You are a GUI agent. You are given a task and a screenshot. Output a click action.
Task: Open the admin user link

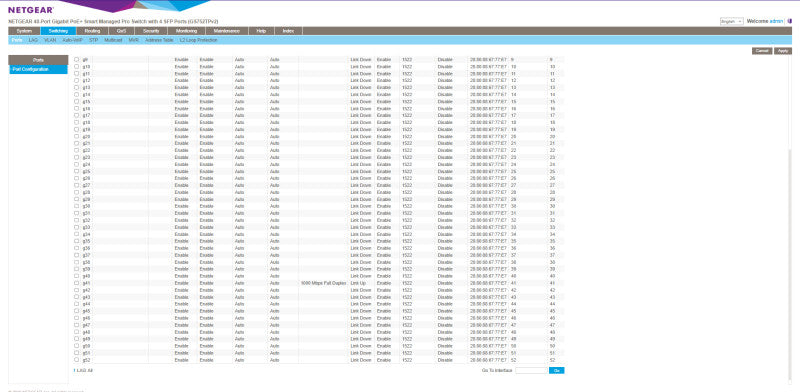[x=777, y=21]
